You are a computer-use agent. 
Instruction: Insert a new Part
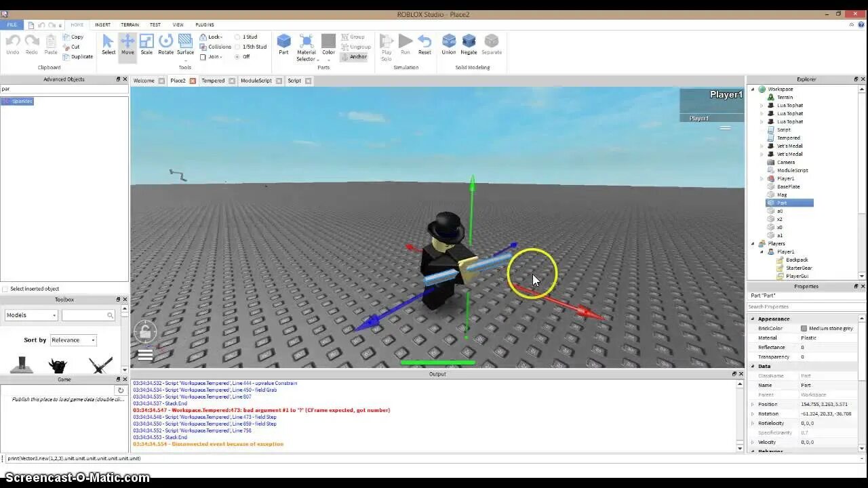pyautogui.click(x=283, y=45)
